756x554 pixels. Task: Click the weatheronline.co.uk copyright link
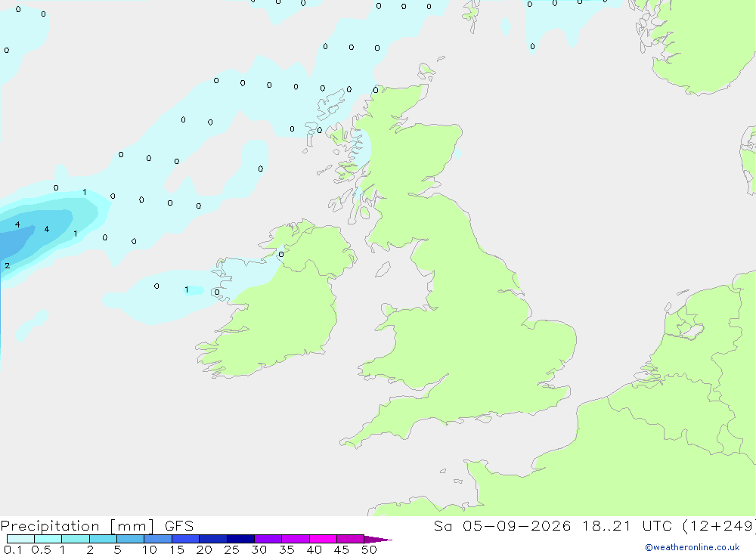tap(692, 547)
